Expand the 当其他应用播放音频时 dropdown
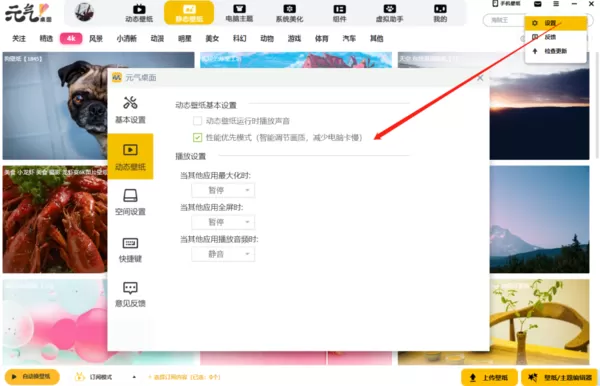 223,254
